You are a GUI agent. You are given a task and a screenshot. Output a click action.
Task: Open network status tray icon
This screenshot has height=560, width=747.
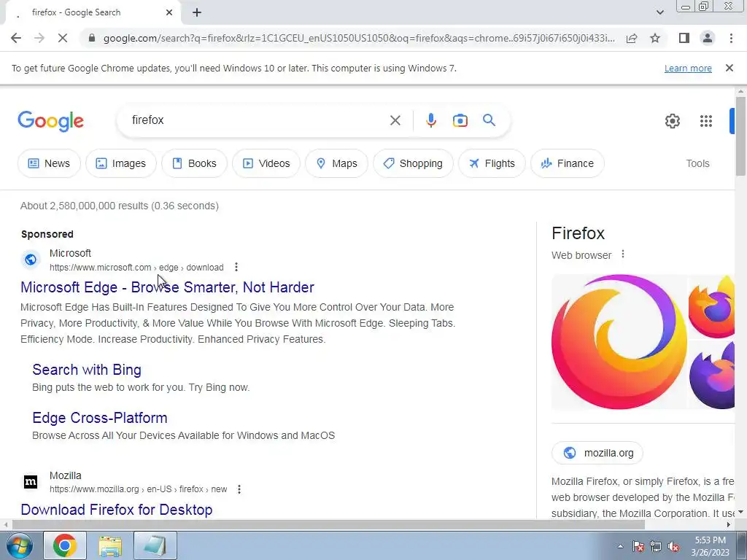656,546
